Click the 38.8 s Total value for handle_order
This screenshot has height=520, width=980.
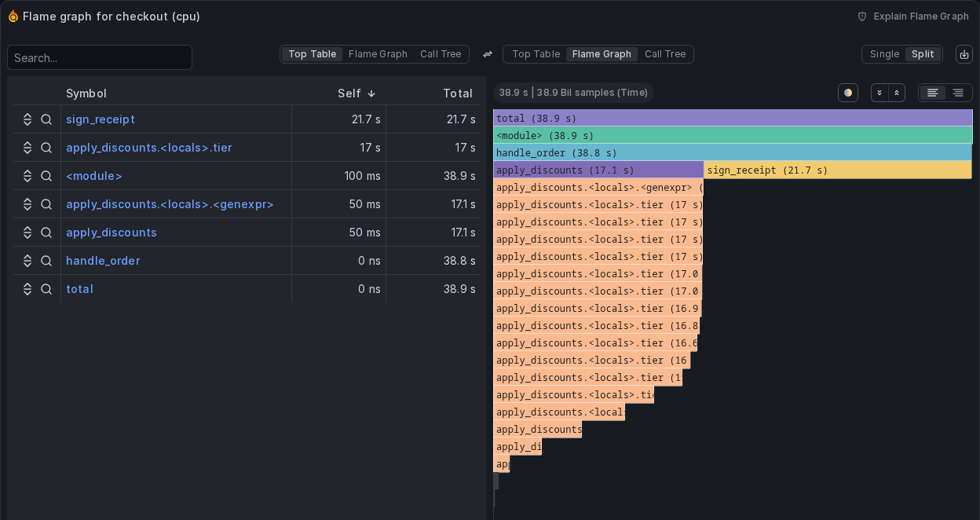coord(459,261)
